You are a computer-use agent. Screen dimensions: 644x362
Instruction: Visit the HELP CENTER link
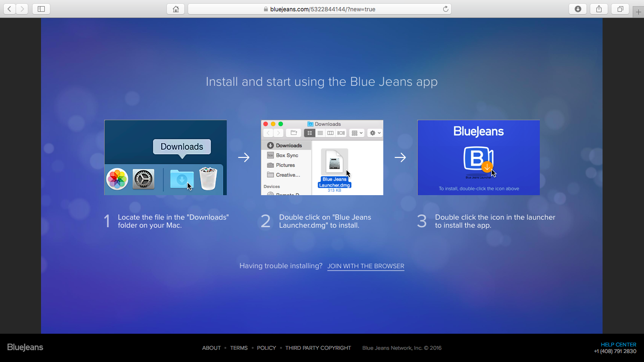point(619,345)
